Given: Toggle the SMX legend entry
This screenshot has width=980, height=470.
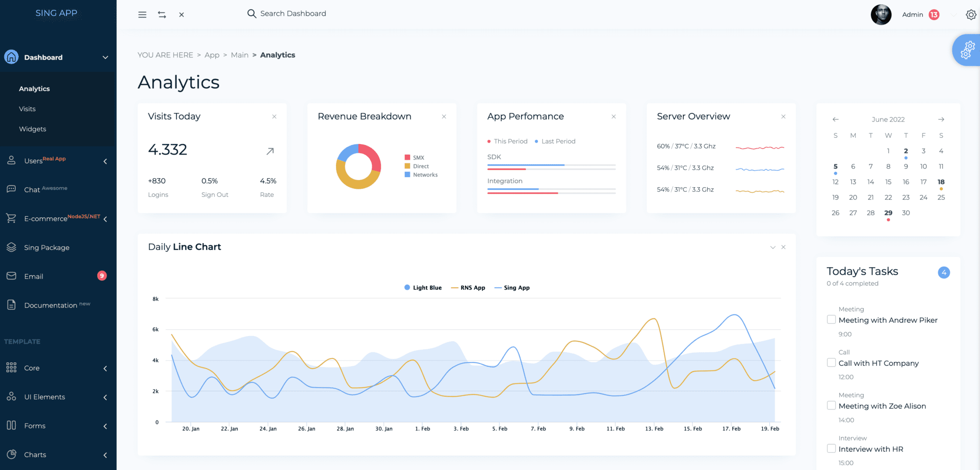Looking at the screenshot, I should pos(414,157).
